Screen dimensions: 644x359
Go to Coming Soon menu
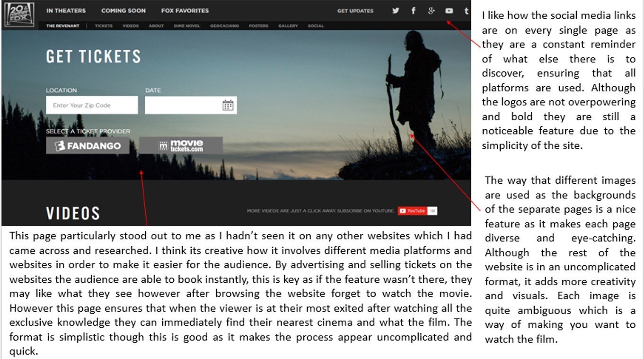(124, 10)
